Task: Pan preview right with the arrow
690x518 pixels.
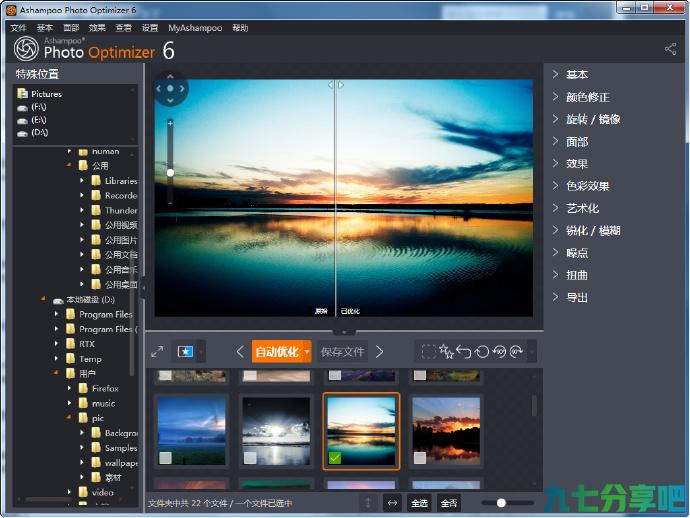Action: tap(182, 88)
